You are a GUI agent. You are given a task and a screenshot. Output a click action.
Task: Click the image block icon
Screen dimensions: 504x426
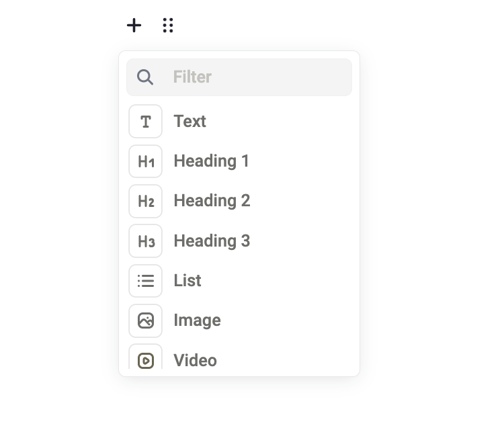click(x=146, y=321)
